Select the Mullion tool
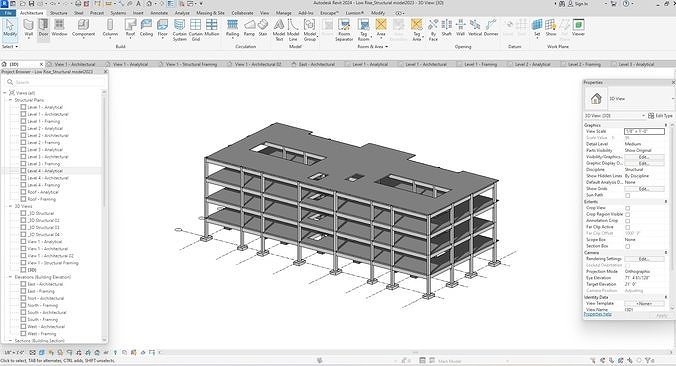Viewport: 676px width, 366px height. click(x=212, y=28)
